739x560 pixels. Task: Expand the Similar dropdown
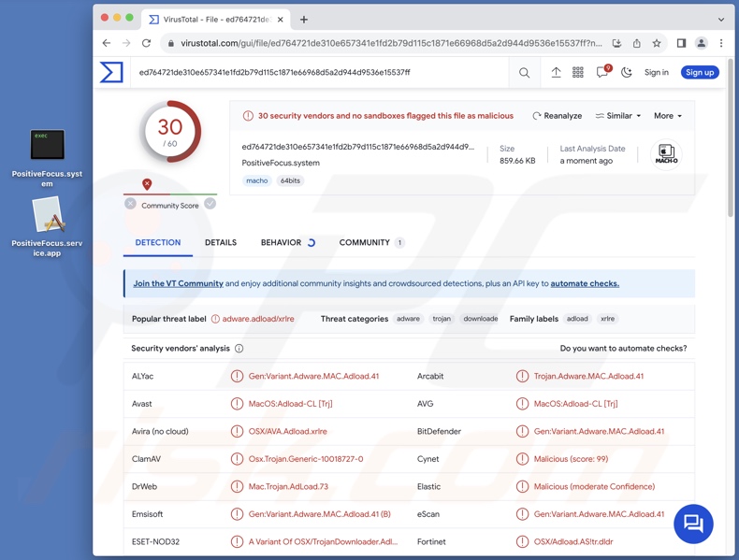tap(617, 116)
